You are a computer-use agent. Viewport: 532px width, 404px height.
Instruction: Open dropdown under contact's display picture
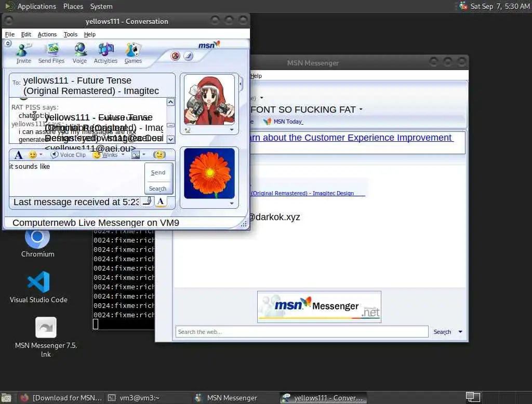coord(232,130)
